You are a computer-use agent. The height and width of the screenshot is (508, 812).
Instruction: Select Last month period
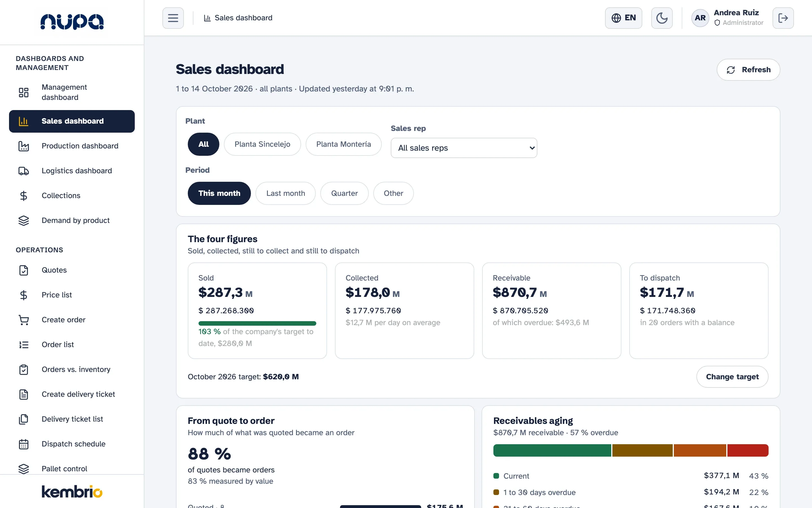286,193
